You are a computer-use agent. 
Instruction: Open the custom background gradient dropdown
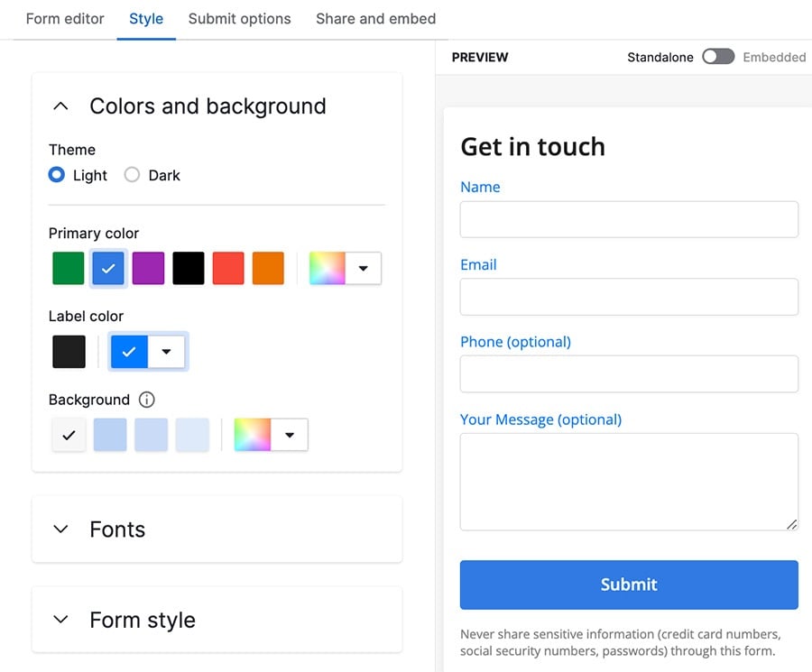291,435
